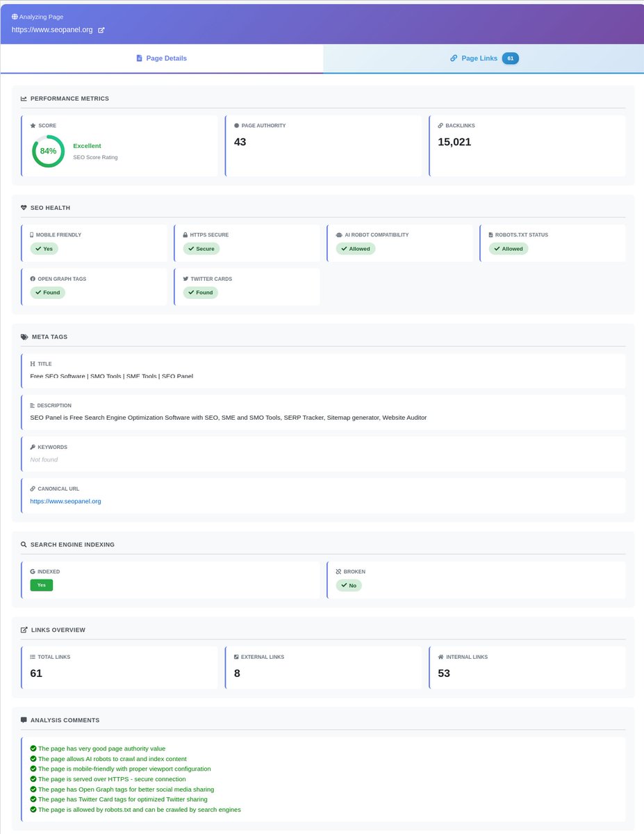
Task: Click the 84% circular score gauge
Action: [x=48, y=151]
